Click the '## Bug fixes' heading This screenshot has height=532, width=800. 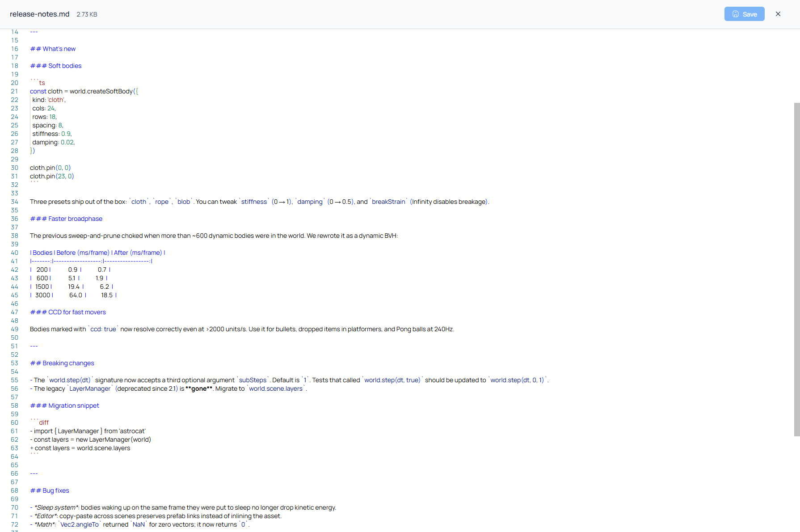tap(50, 490)
